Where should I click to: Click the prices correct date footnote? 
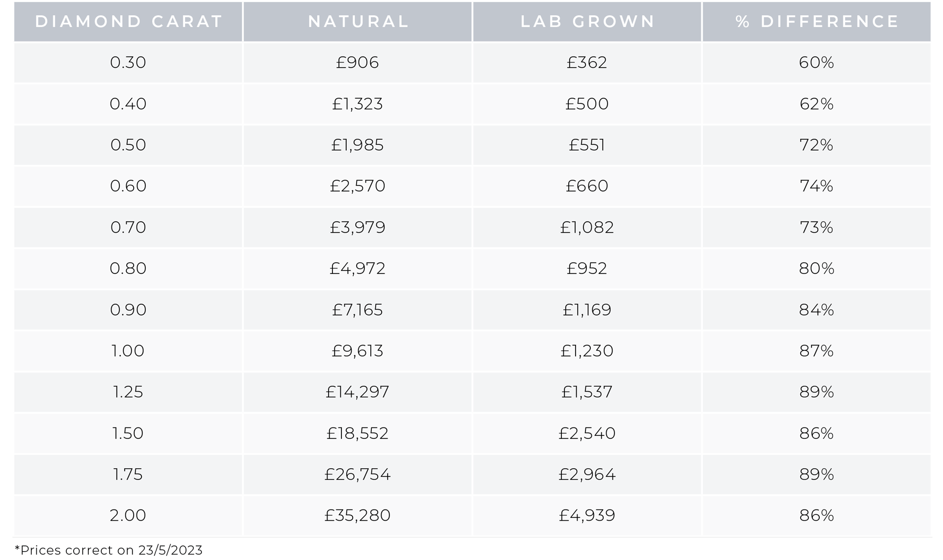click(x=109, y=550)
